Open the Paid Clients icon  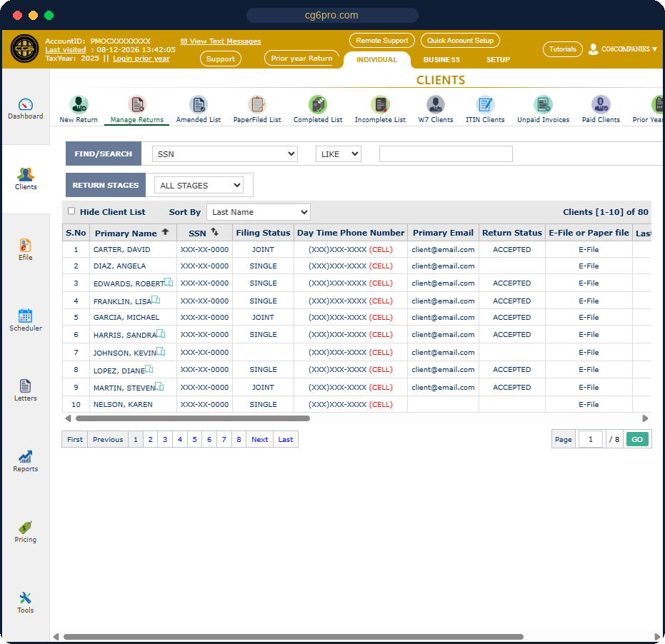tap(601, 104)
